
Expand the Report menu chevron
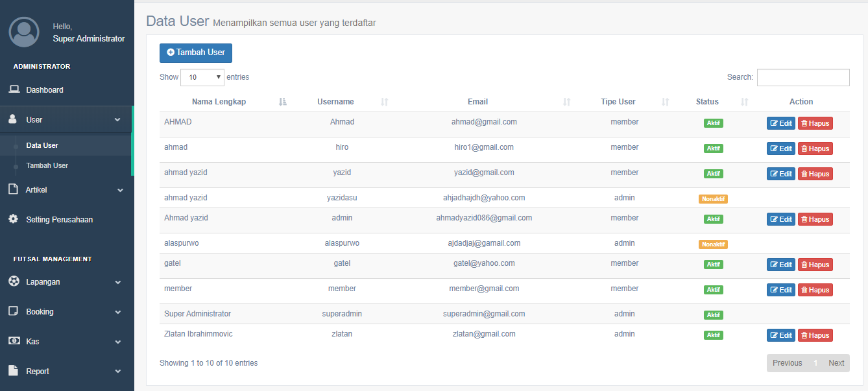click(118, 372)
